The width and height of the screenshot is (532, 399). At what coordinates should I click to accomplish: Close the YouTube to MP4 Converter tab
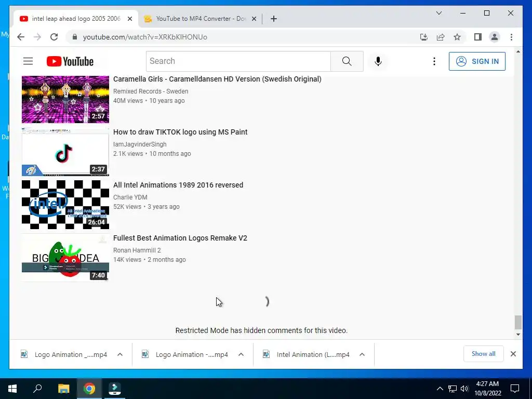(x=254, y=19)
